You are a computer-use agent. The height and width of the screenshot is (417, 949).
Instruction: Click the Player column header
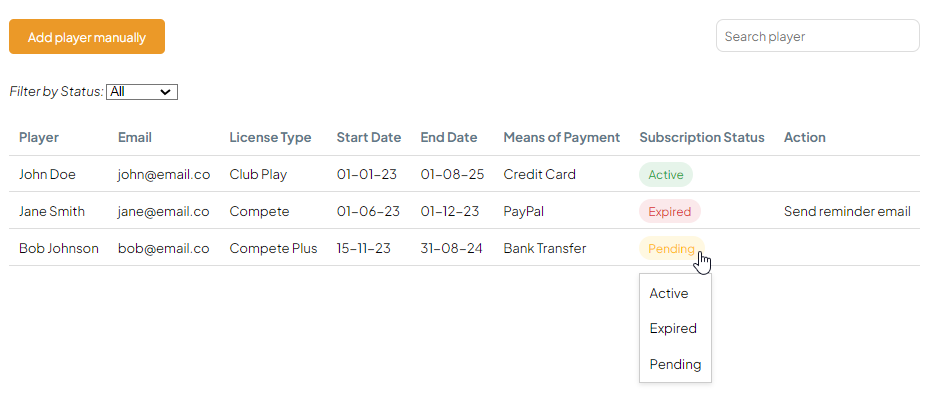coord(39,137)
